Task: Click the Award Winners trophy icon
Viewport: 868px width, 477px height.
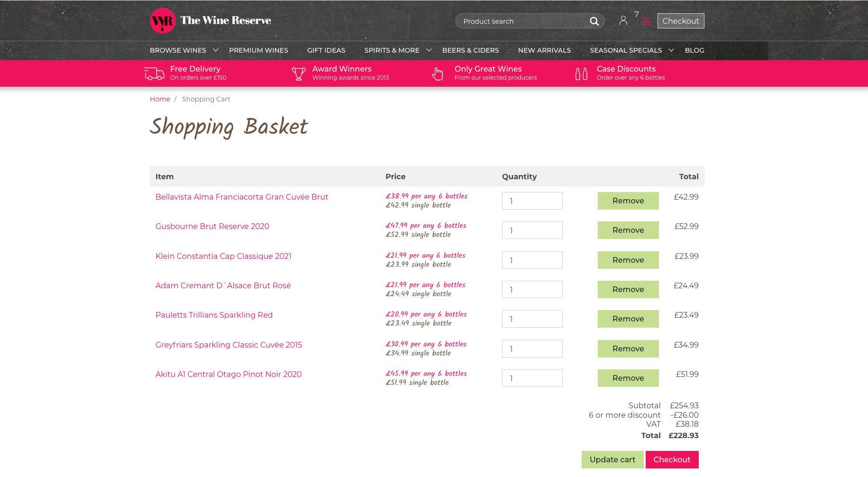Action: (x=299, y=73)
